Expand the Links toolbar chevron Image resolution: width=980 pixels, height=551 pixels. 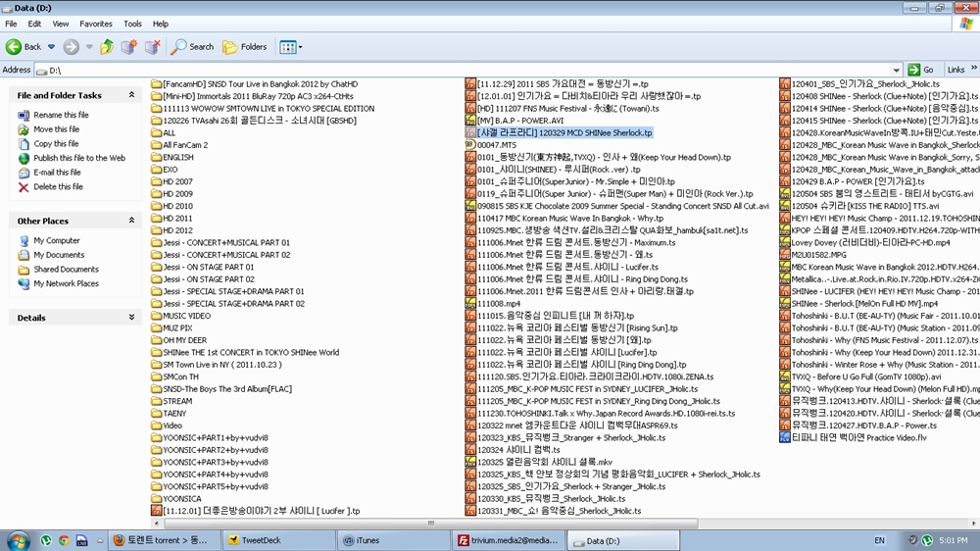click(974, 69)
